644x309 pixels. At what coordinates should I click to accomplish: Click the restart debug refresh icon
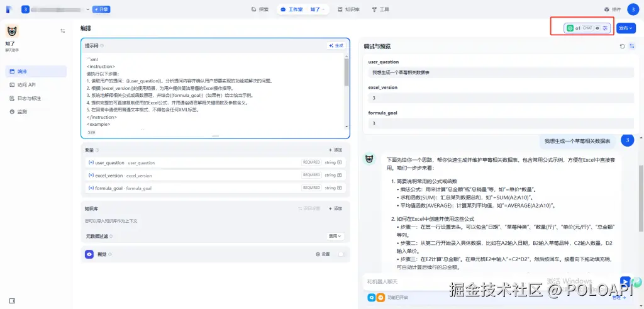tap(622, 47)
